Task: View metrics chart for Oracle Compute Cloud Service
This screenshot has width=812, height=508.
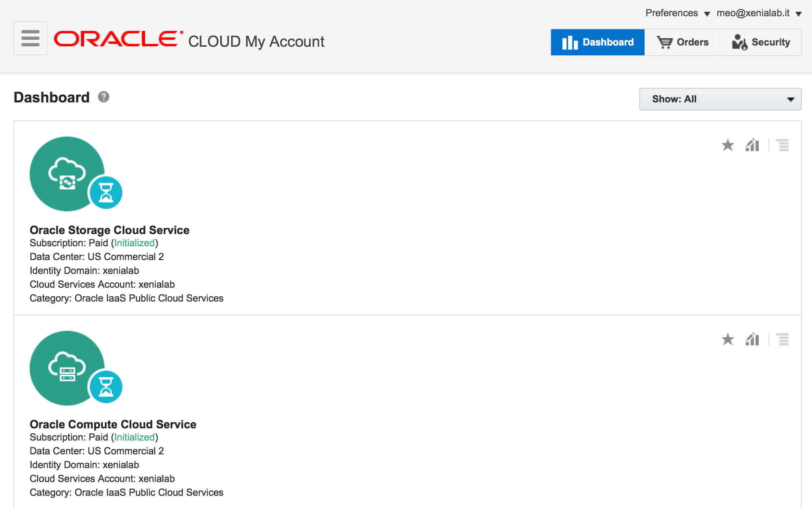Action: (x=752, y=339)
